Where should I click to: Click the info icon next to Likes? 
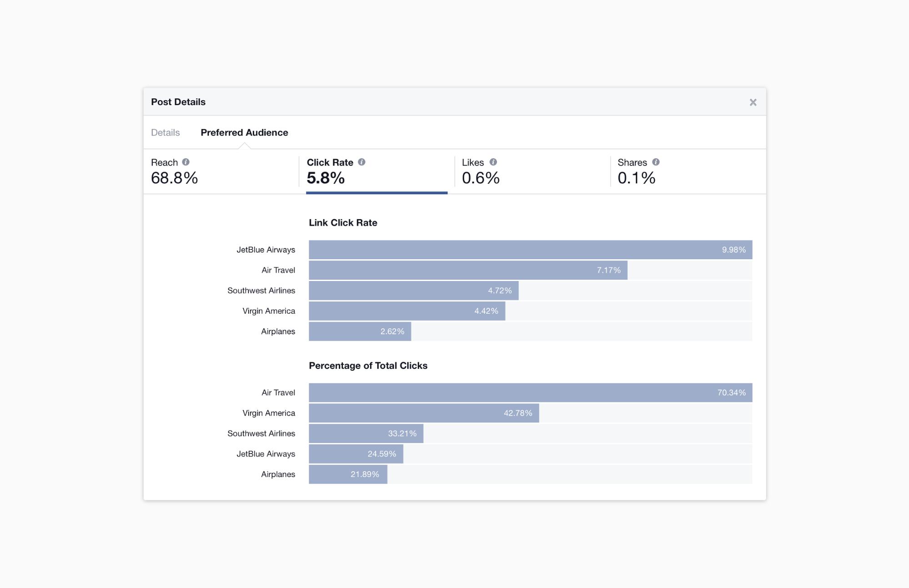tap(493, 162)
